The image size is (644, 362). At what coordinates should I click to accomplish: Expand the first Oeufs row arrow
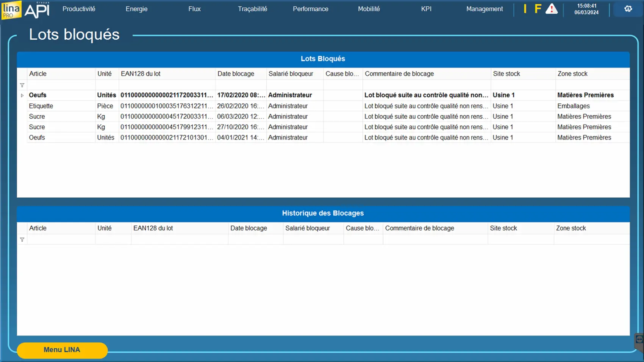[x=22, y=95]
